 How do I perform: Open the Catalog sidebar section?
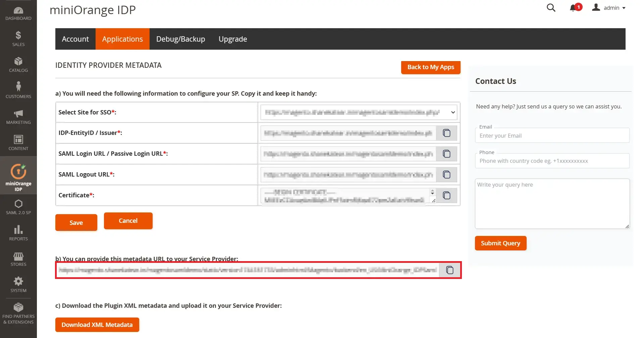[18, 65]
